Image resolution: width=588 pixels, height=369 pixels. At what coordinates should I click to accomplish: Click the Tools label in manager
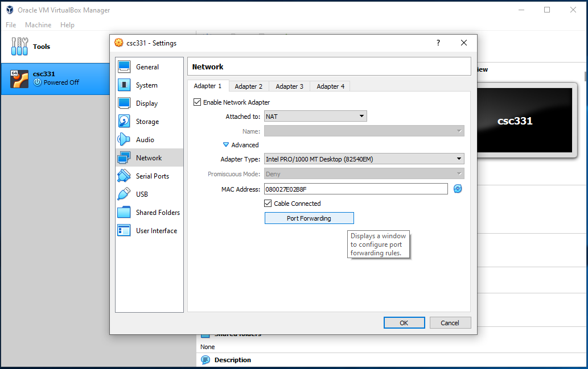(x=41, y=47)
